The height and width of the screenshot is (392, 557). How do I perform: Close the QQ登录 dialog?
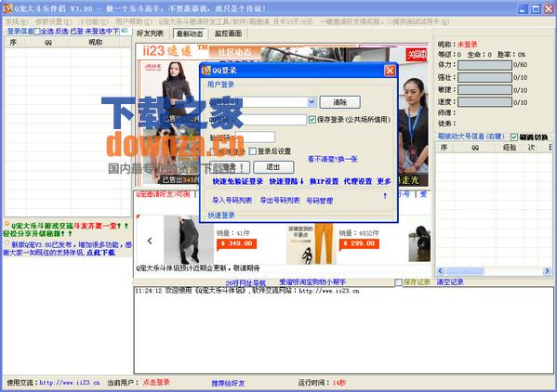click(x=390, y=71)
